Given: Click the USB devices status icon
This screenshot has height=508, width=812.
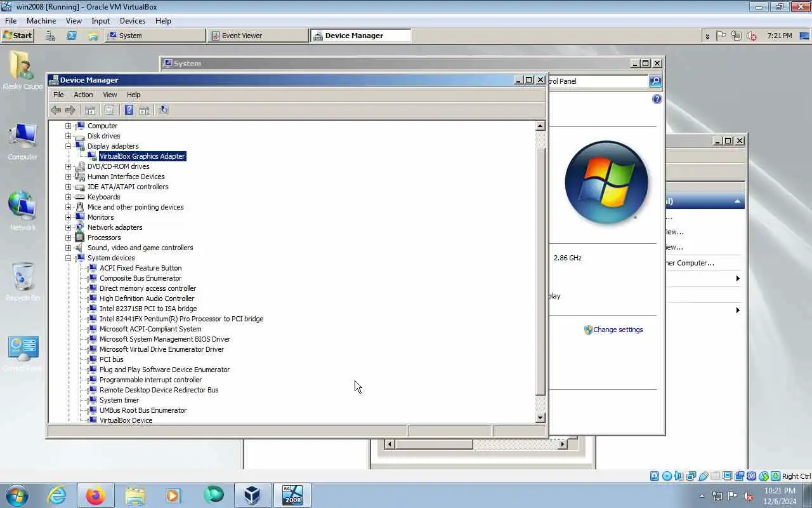Looking at the screenshot, I should [x=703, y=476].
